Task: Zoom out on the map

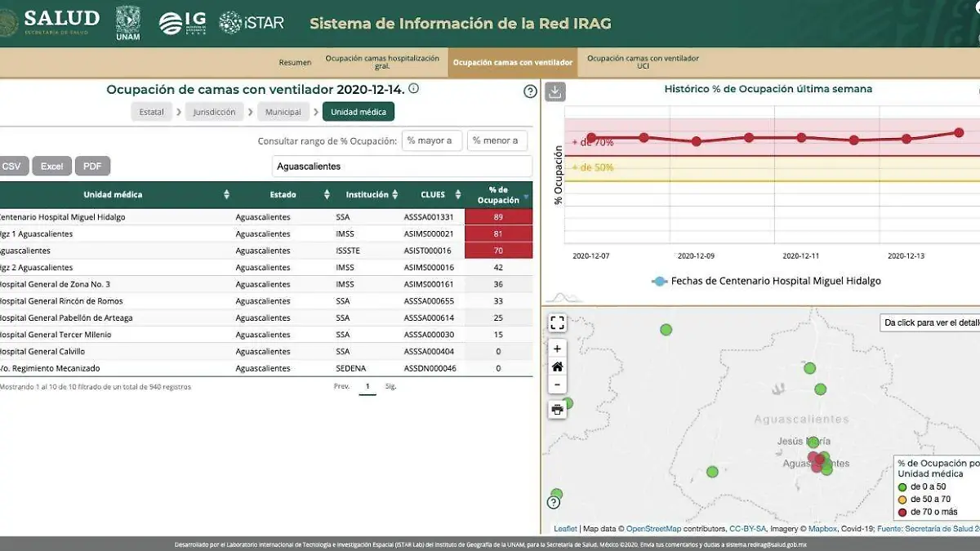Action: (557, 384)
